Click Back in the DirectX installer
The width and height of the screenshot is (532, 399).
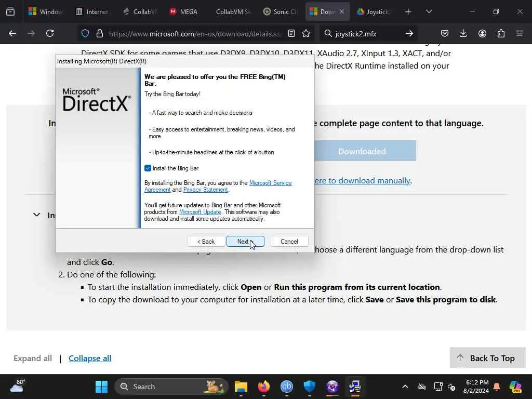point(206,241)
